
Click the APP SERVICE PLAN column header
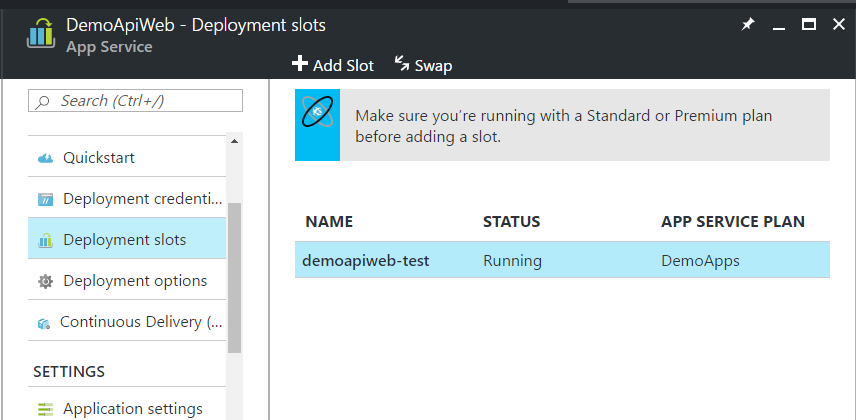coord(733,221)
